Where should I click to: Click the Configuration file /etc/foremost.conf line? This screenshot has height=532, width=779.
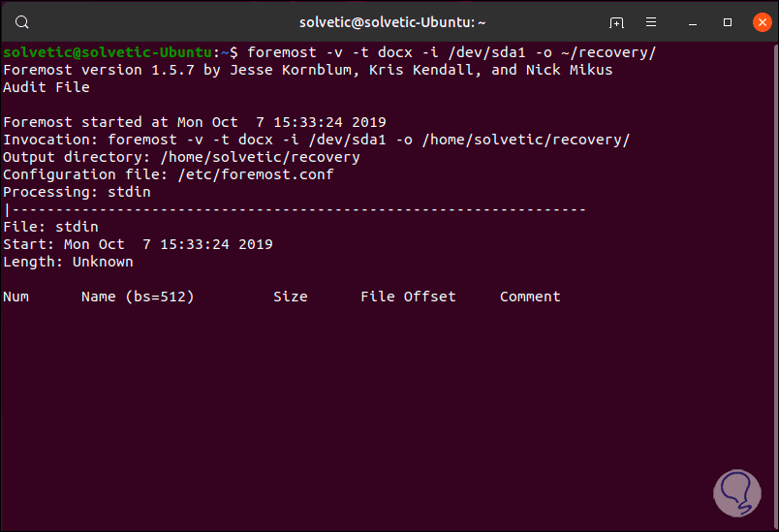tap(168, 174)
